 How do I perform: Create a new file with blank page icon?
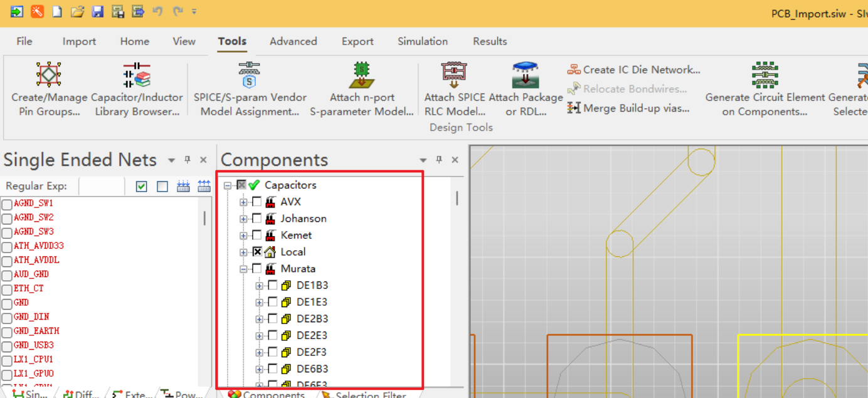coord(57,11)
